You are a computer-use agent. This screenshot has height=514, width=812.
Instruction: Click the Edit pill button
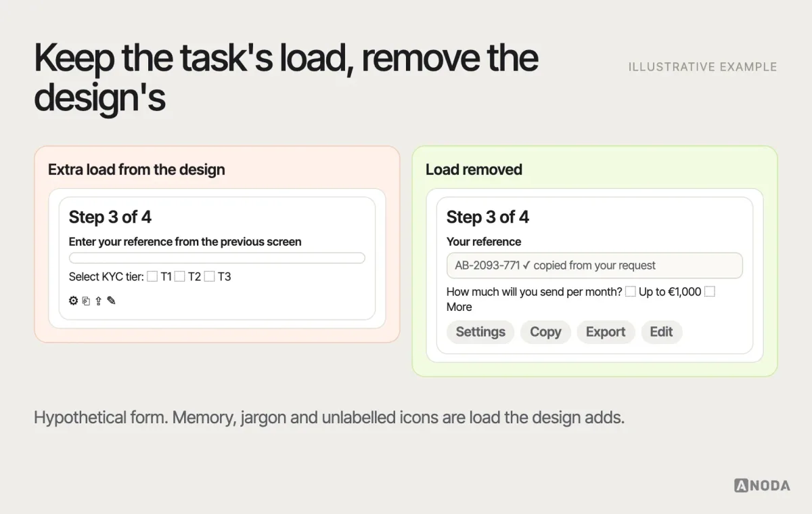[x=662, y=332]
